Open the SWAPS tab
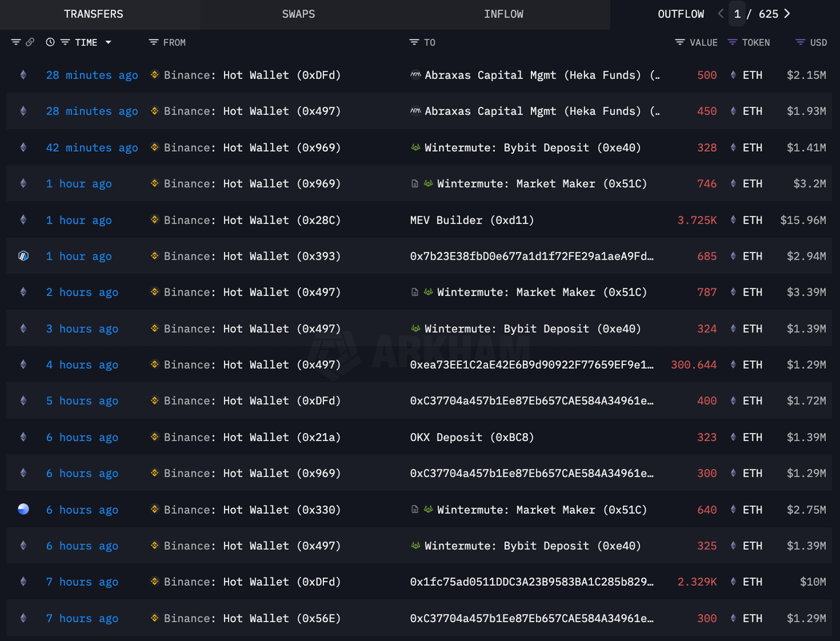This screenshot has width=840, height=641. click(298, 14)
